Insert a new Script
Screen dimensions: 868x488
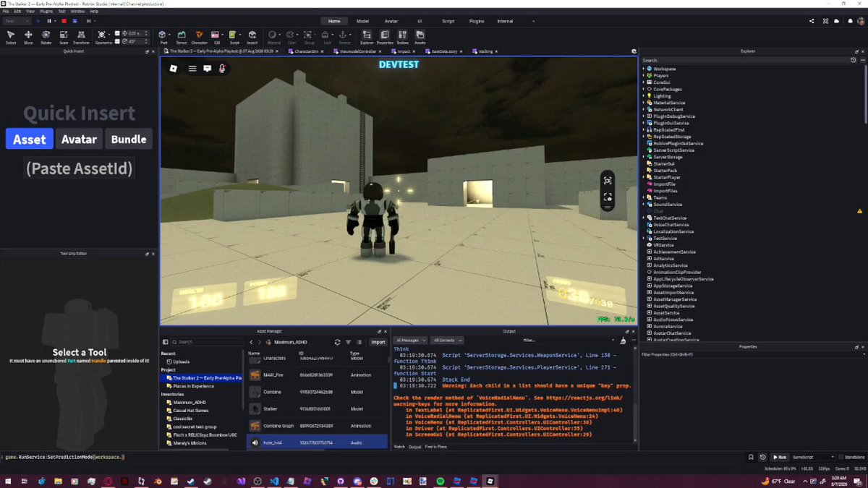coord(234,37)
